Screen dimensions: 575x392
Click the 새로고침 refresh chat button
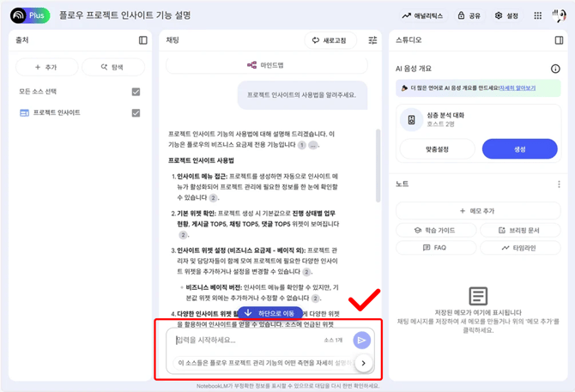point(330,40)
